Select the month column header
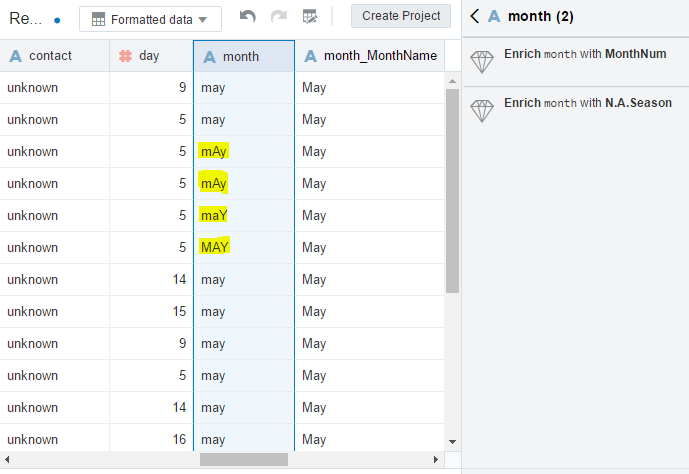 pyautogui.click(x=244, y=56)
